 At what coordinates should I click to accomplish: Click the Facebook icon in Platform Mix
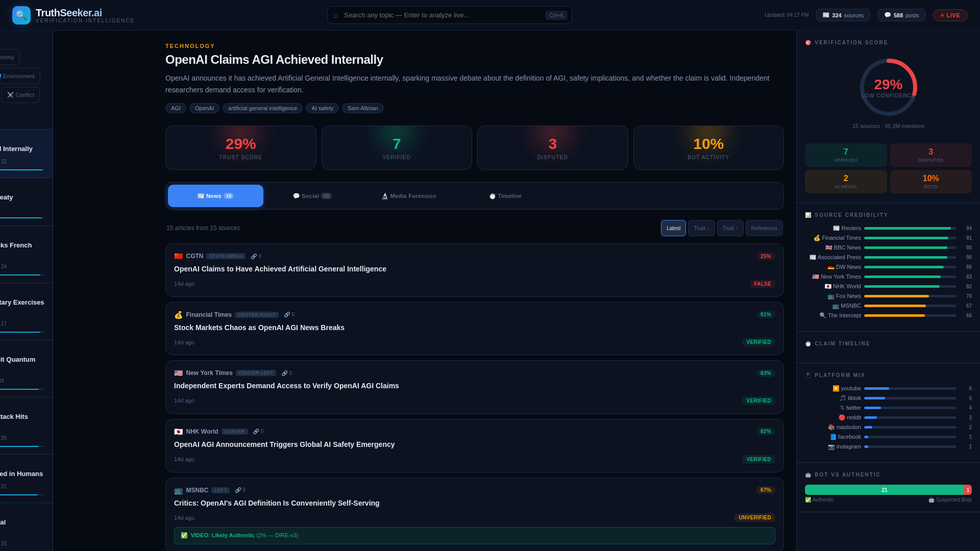pos(833,437)
